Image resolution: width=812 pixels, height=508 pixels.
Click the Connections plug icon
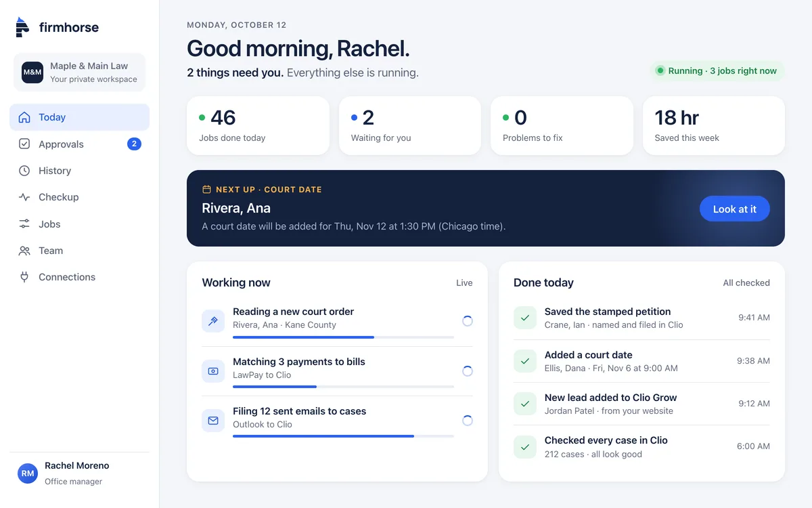click(24, 277)
